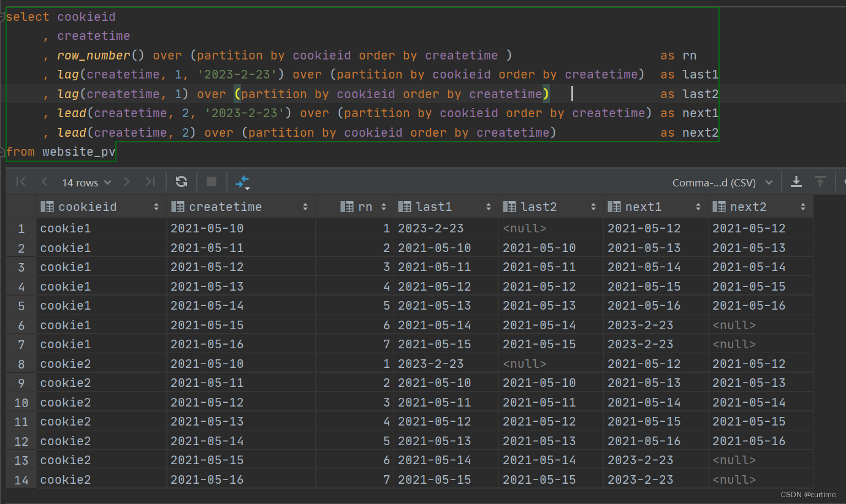Sort by last1 using its sort arrows
This screenshot has height=504, width=846.
[x=489, y=207]
